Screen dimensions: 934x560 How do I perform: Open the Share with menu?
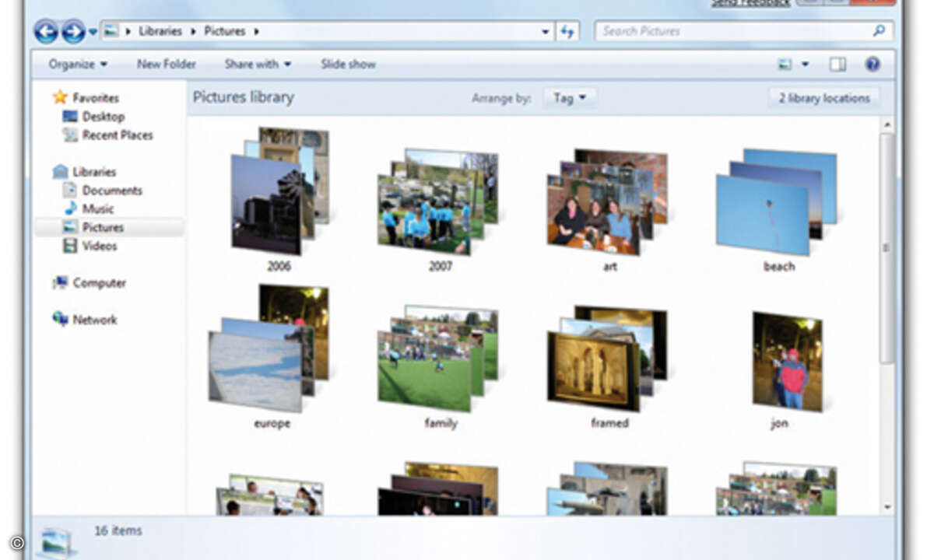(258, 64)
